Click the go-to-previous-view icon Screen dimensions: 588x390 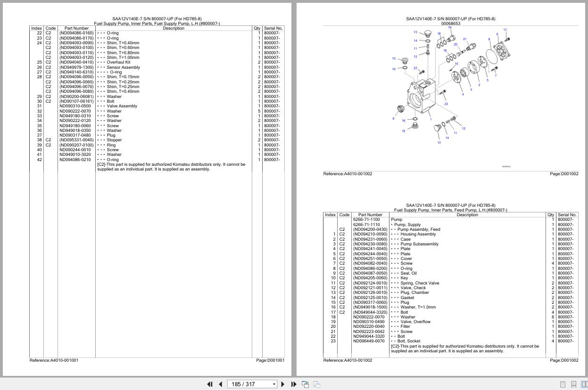[x=306, y=384]
